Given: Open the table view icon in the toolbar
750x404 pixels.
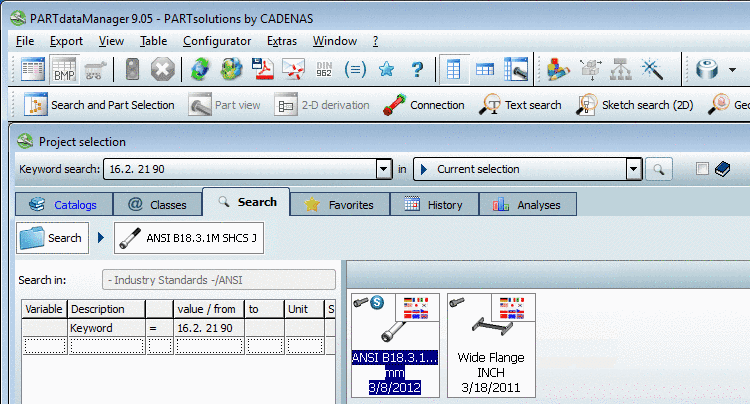Looking at the screenshot, I should click(x=33, y=70).
